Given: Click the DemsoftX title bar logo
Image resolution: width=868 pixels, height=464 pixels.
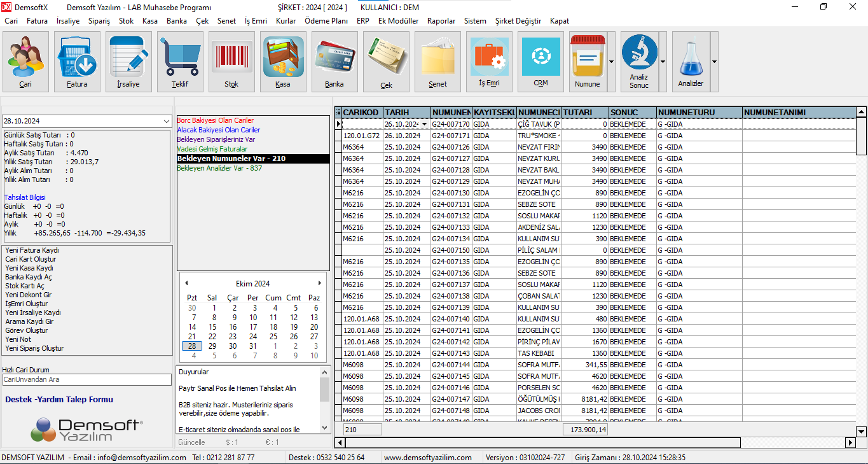Looking at the screenshot, I should [x=6, y=7].
